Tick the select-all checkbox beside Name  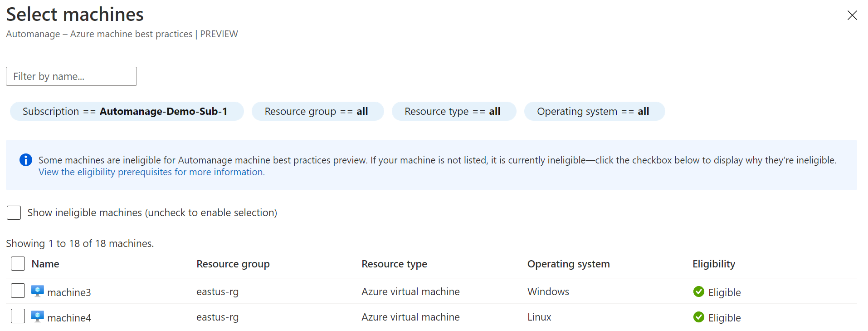[x=18, y=263]
